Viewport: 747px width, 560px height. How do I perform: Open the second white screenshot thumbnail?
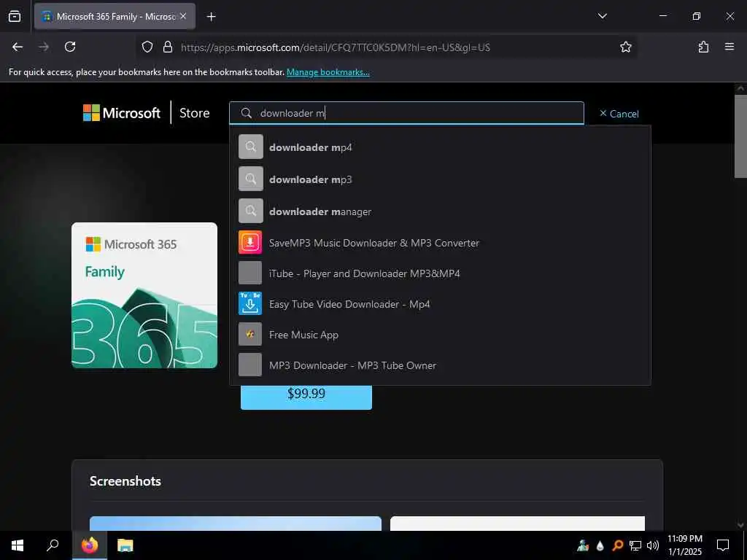[x=517, y=524]
